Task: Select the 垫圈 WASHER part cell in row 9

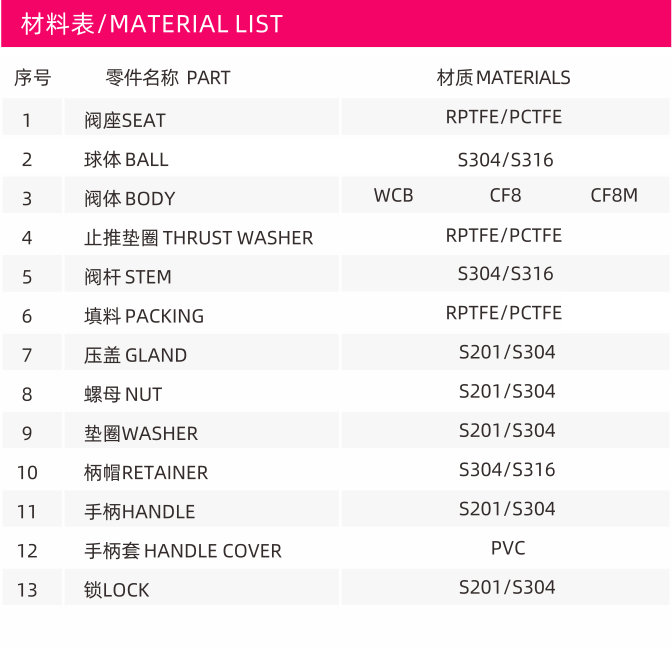Action: (x=201, y=431)
